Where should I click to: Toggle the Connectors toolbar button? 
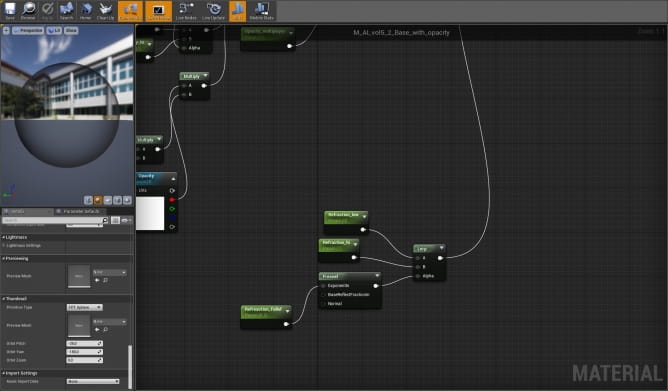130,11
